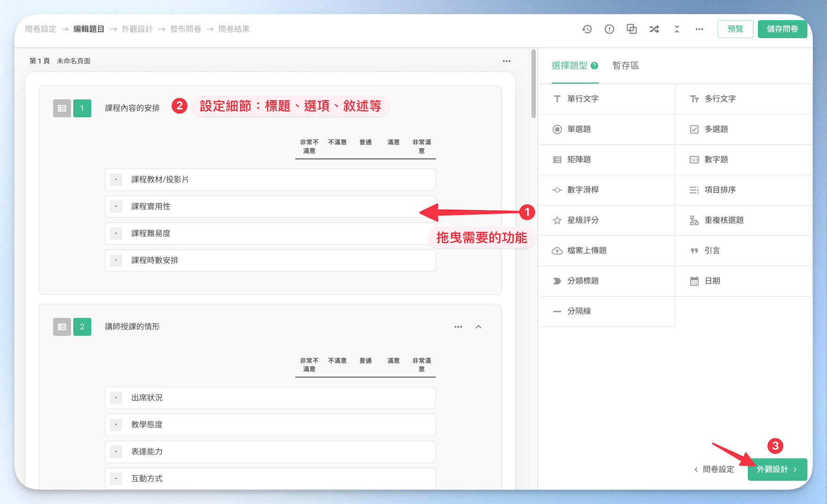This screenshot has width=827, height=504.
Task: Click the duplicate pages icon in toolbar
Action: tap(631, 29)
